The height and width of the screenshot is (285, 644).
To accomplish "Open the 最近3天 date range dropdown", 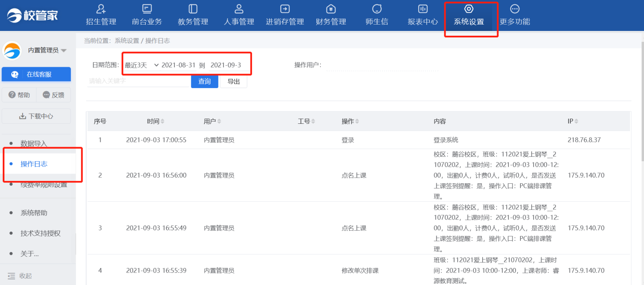I will pyautogui.click(x=141, y=65).
